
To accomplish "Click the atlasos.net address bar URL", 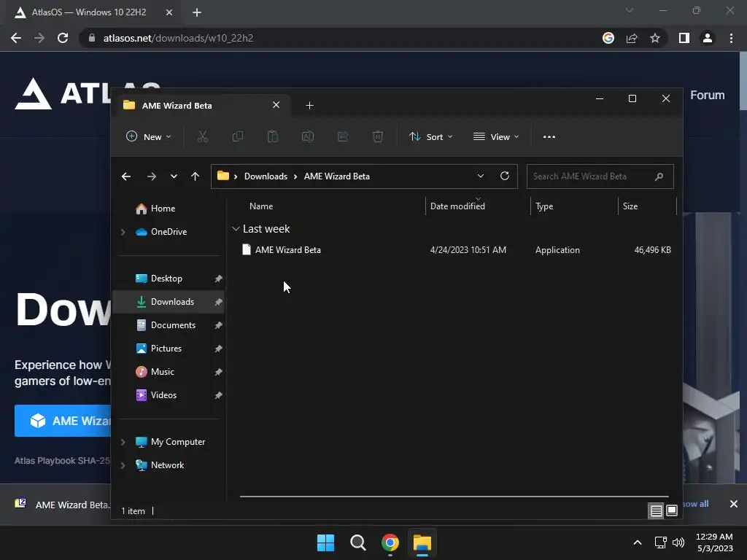I will tap(178, 38).
